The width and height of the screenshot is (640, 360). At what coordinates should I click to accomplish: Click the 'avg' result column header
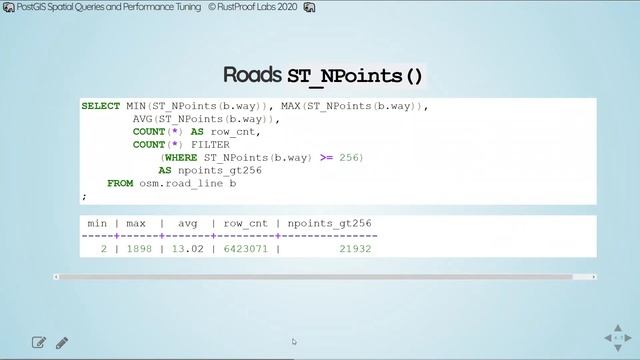(x=188, y=224)
